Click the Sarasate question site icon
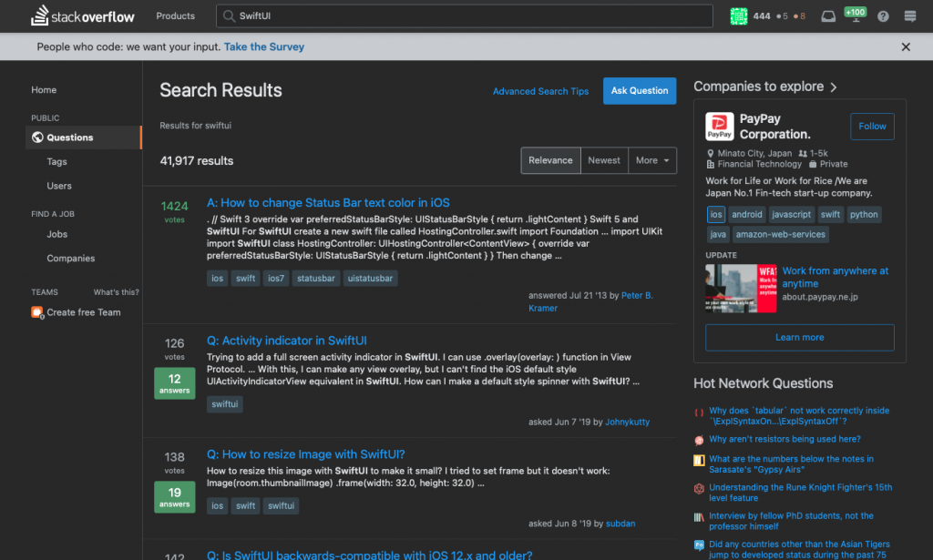 point(699,460)
